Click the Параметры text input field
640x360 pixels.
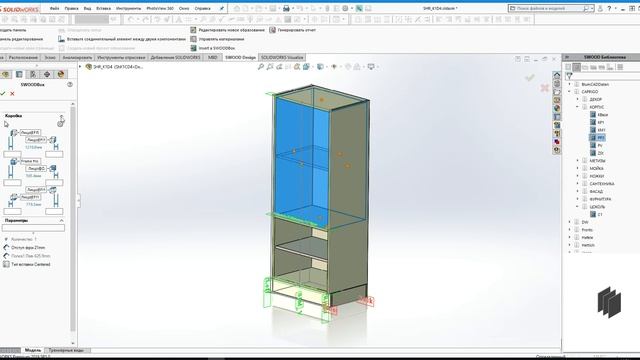coord(33,228)
